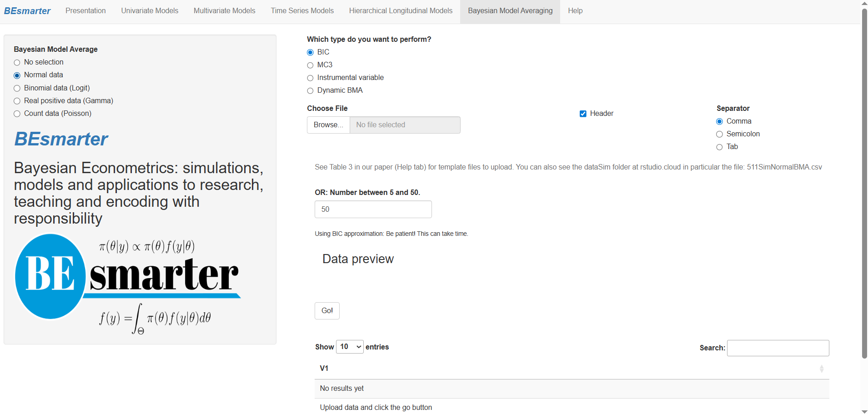868x414 pixels.
Task: Click the table Search field
Action: (778, 348)
